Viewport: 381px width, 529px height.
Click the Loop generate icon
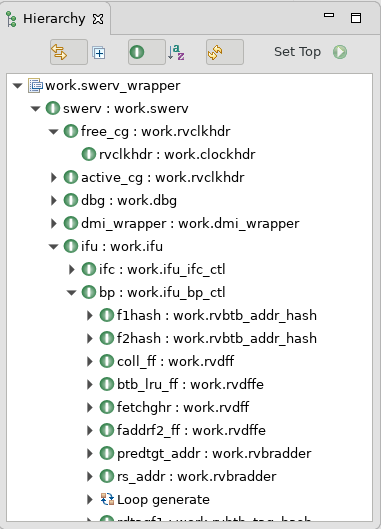tap(107, 499)
